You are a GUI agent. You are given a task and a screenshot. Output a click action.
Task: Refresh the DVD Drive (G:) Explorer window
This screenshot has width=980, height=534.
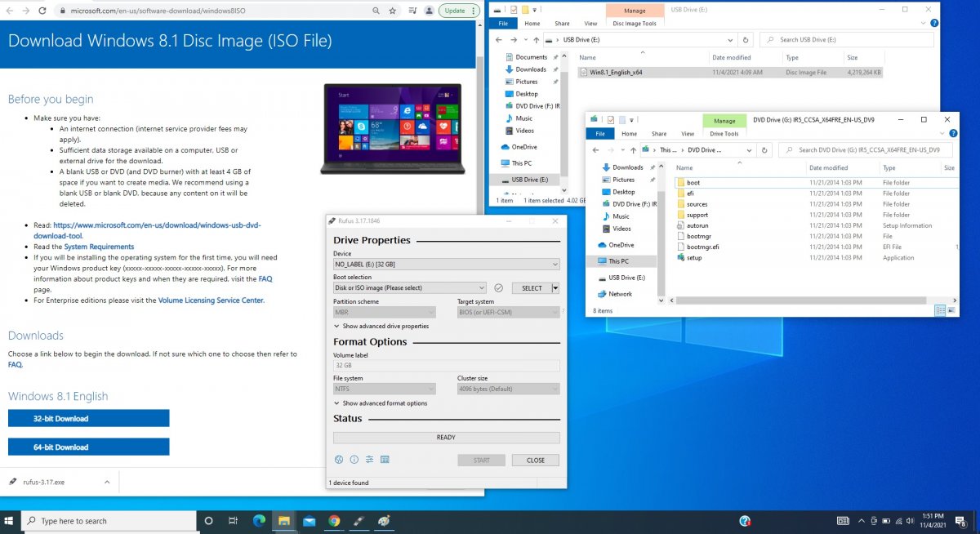coord(764,150)
